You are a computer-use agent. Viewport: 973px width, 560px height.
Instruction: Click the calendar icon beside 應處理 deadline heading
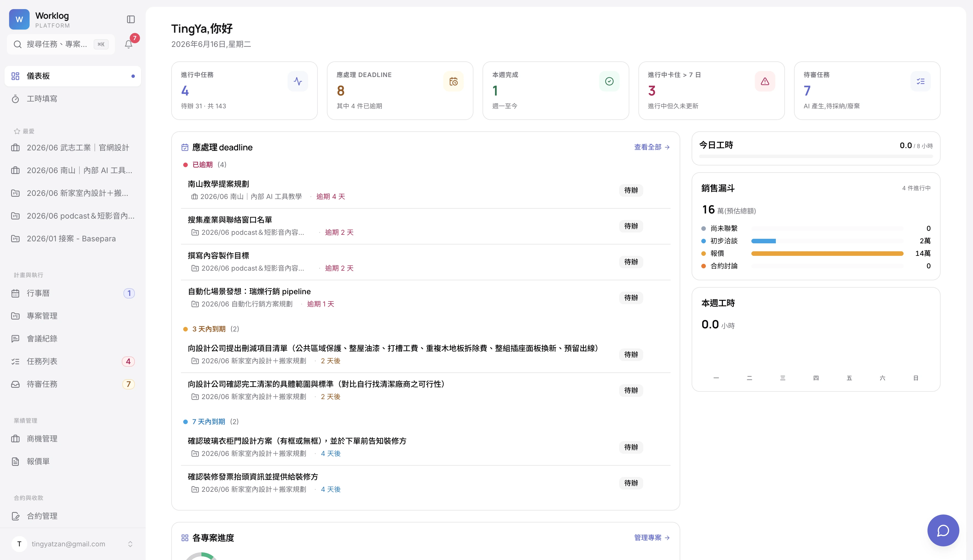[185, 147]
